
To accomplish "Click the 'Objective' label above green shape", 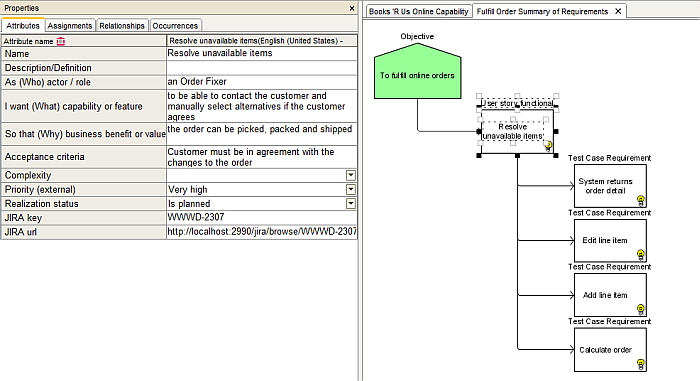I will tap(417, 36).
